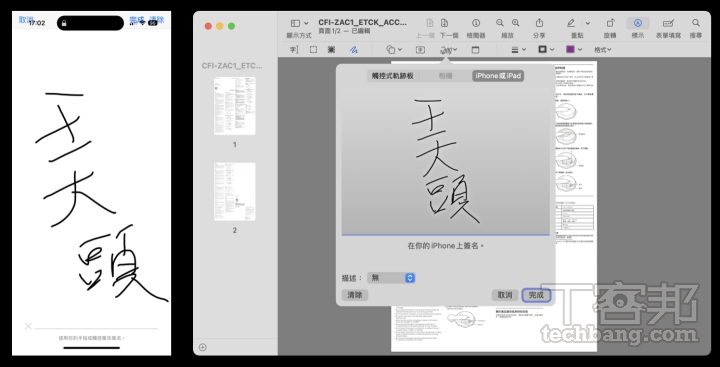Click the signature preview area in dialog
Image resolution: width=720 pixels, height=367 pixels.
[x=445, y=161]
